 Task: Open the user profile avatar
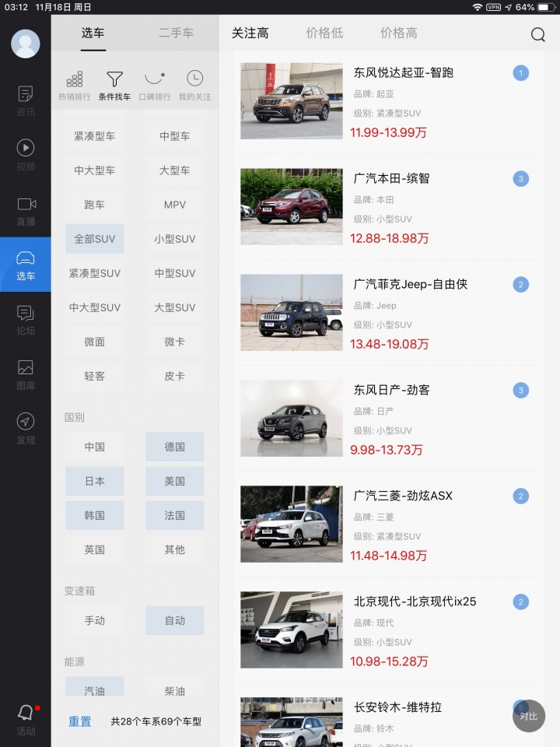[x=25, y=44]
